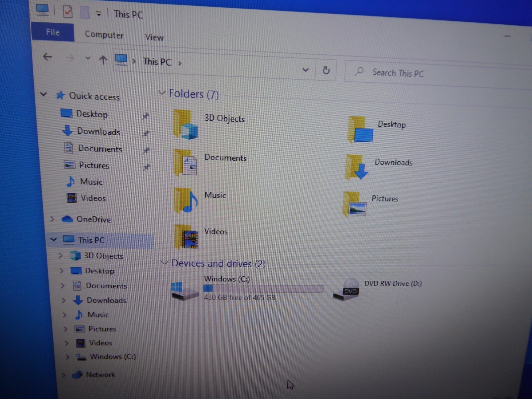Go back with the back arrow
This screenshot has height=399, width=532.
click(48, 57)
